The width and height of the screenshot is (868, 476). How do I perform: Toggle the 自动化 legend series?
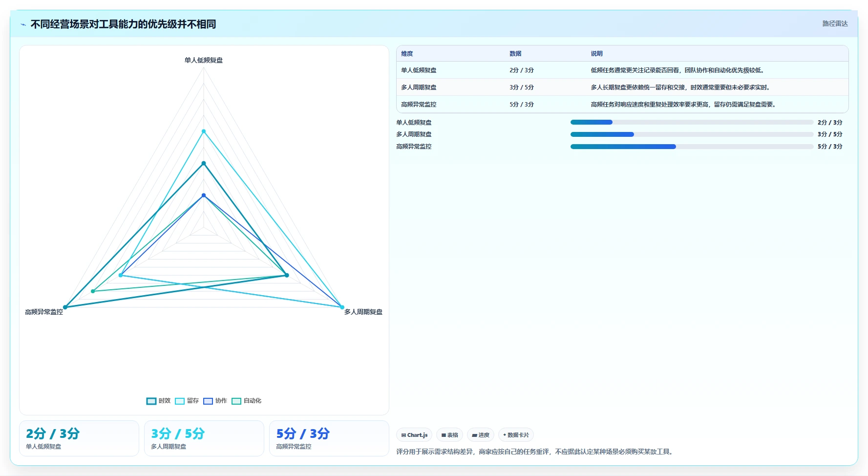point(246,401)
